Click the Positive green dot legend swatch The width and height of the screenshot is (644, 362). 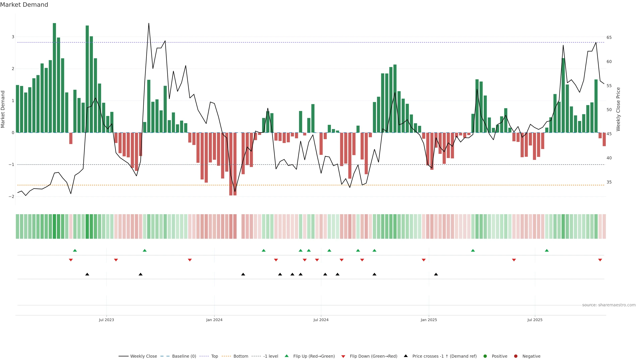485,356
